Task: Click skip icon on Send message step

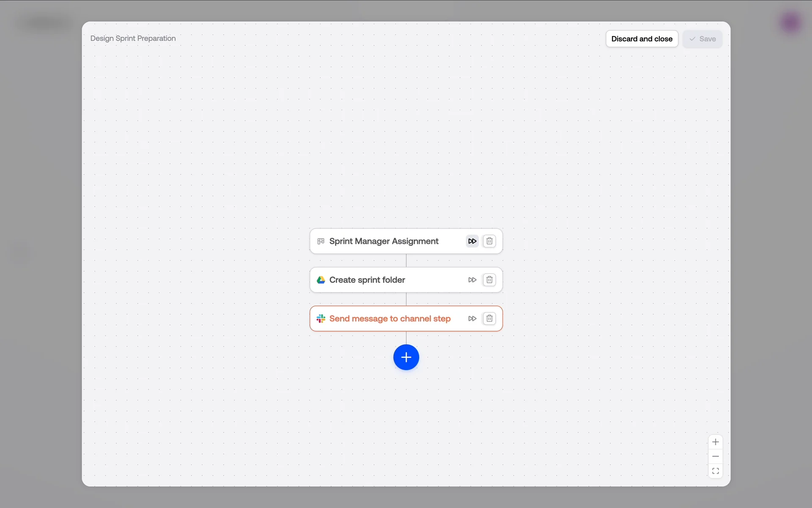Action: [472, 319]
